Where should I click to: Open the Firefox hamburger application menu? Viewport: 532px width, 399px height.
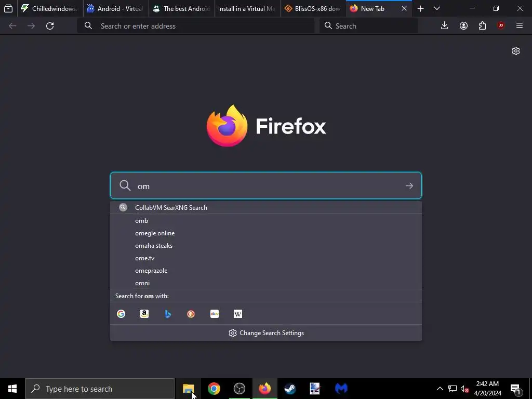(520, 25)
